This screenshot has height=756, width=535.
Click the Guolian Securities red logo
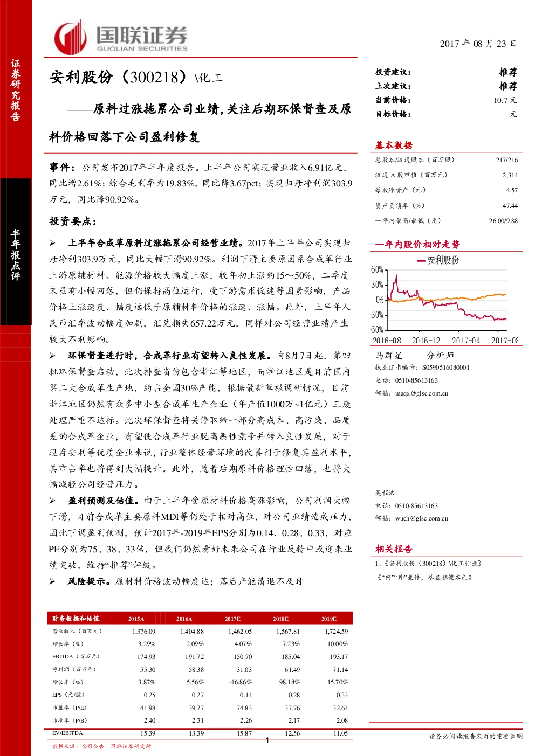[x=71, y=37]
